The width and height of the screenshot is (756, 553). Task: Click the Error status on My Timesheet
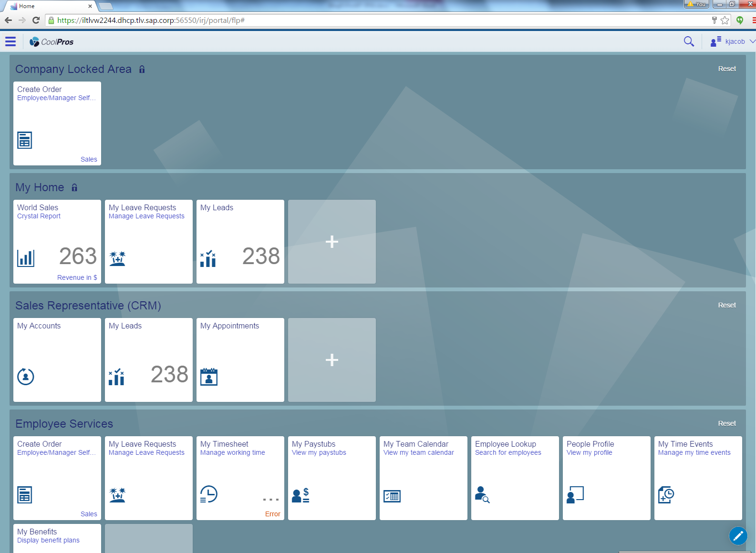pyautogui.click(x=273, y=514)
